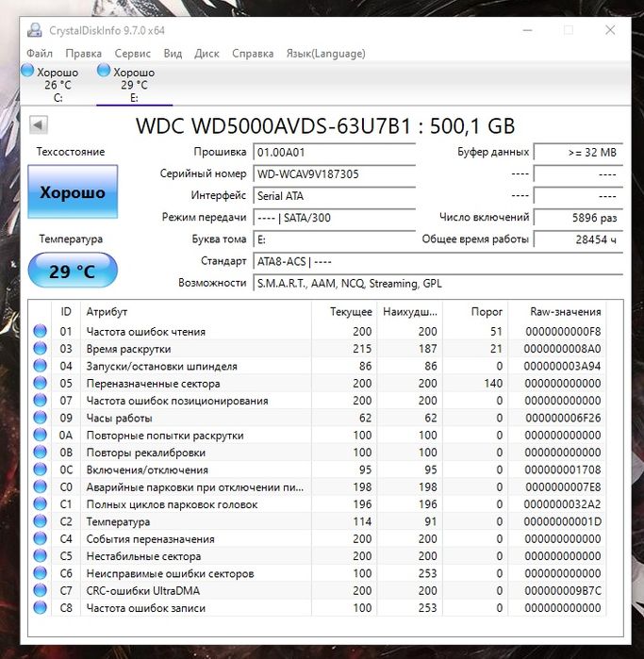This screenshot has height=659, width=644.
Task: Open the Язык(Language) menu
Action: [x=325, y=54]
